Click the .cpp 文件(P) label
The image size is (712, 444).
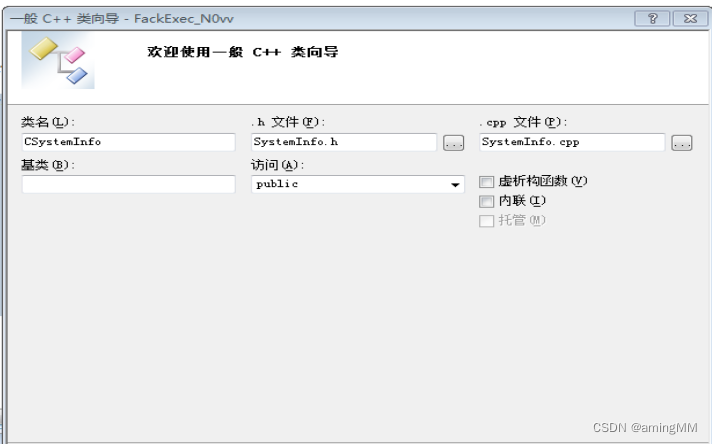point(523,122)
